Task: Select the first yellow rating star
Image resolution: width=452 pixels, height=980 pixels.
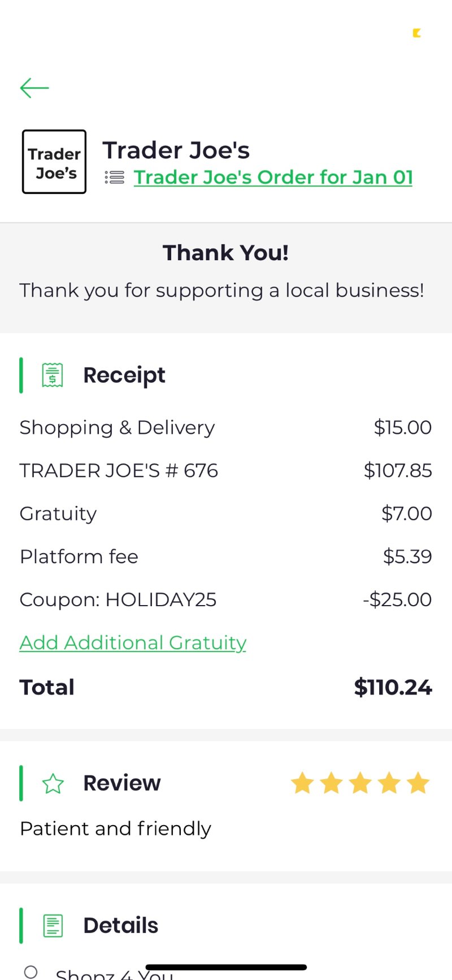Action: pyautogui.click(x=302, y=783)
